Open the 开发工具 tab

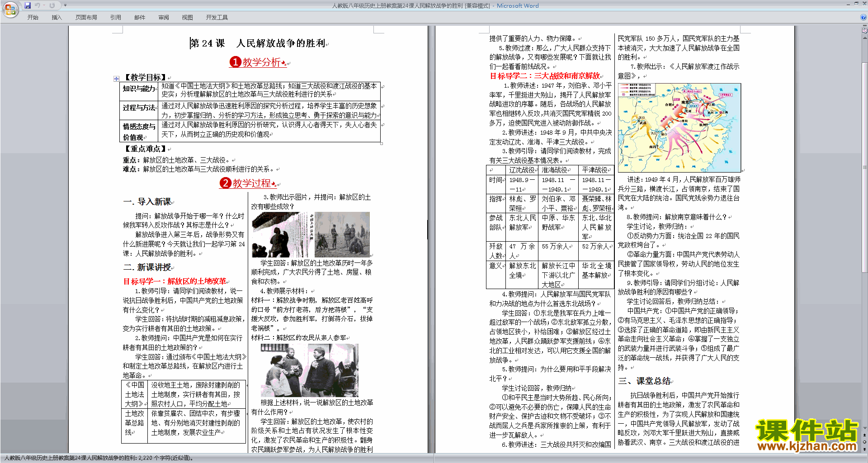coord(217,17)
